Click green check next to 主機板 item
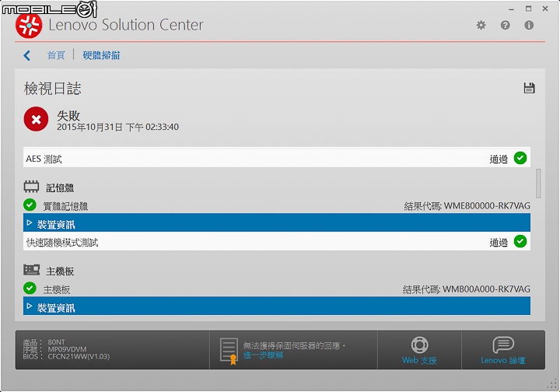 point(30,288)
